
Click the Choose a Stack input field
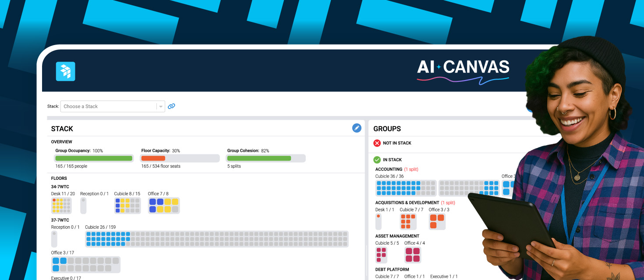tap(109, 106)
